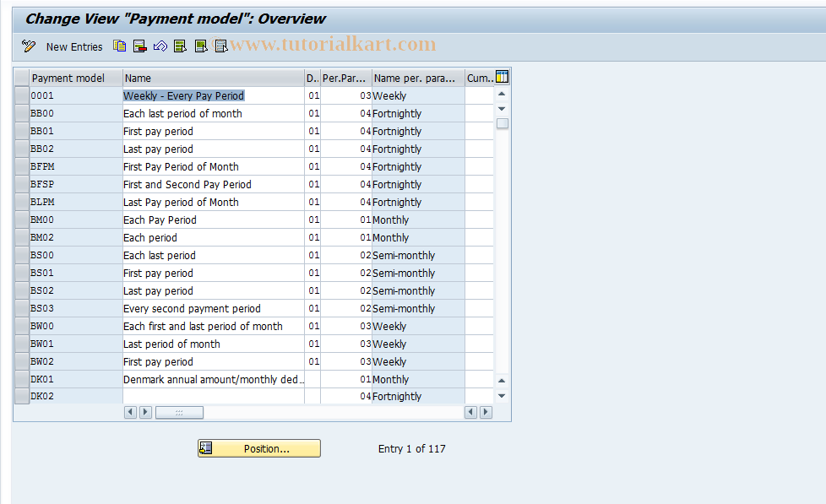Screen dimensions: 826x504
Task: Click the page-up arrow near DK01 row
Action: tap(502, 380)
